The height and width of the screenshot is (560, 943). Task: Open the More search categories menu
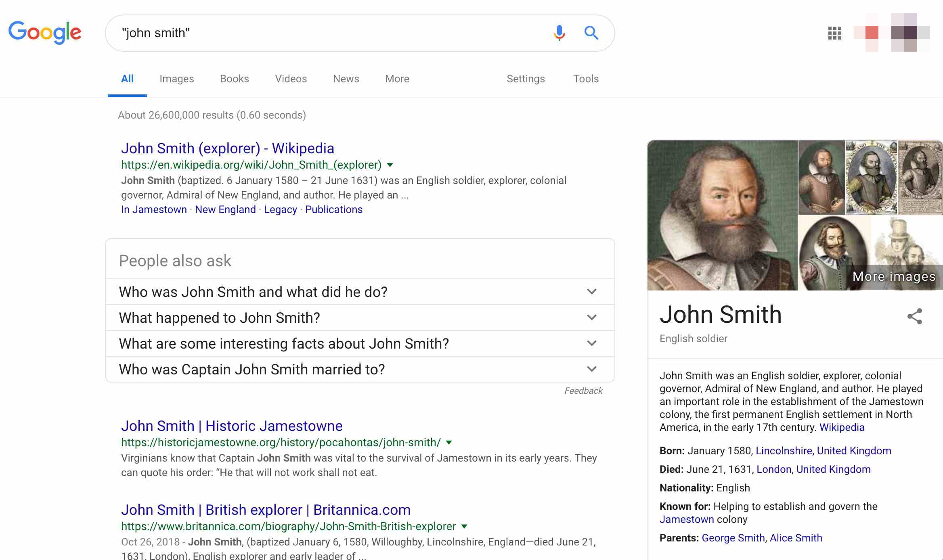coord(397,79)
